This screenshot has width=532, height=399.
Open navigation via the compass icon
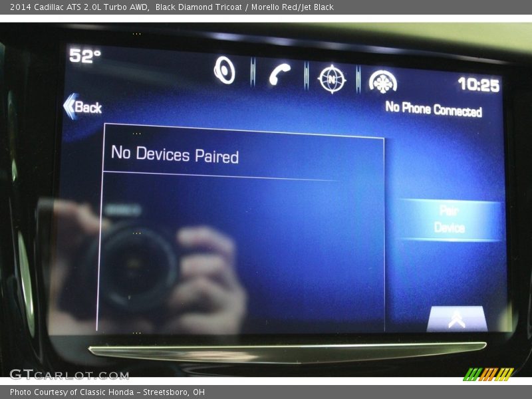[331, 79]
